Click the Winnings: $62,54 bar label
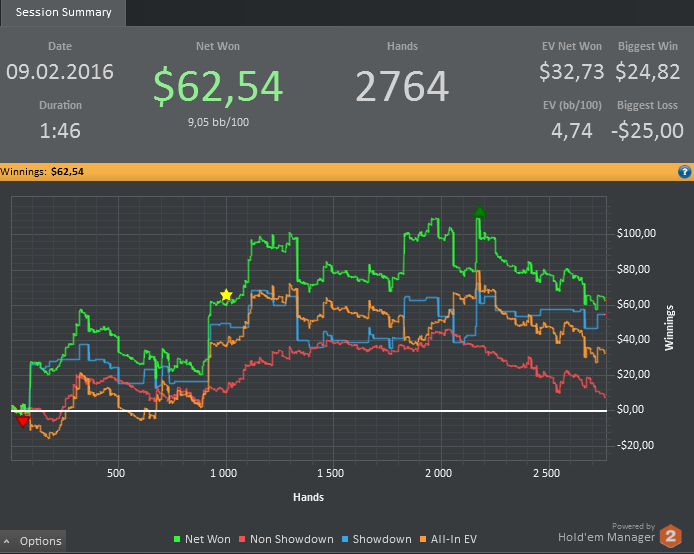The height and width of the screenshot is (554, 694). click(42, 172)
